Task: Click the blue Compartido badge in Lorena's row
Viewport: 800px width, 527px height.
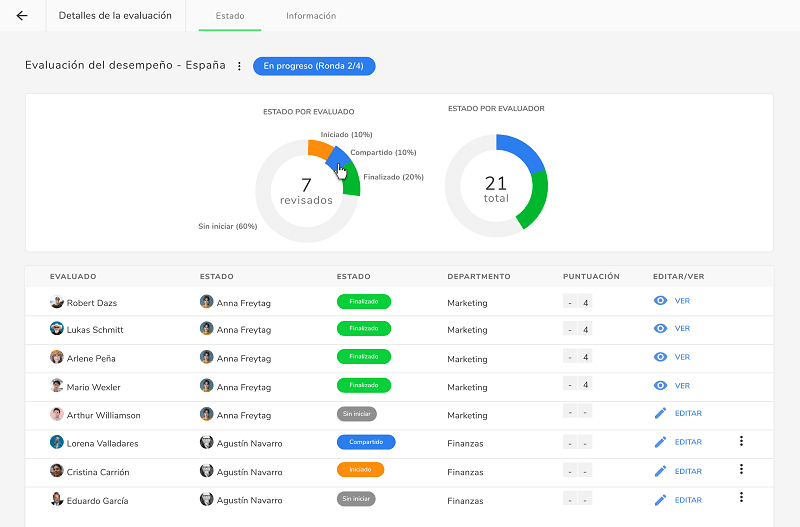Action: pyautogui.click(x=366, y=442)
